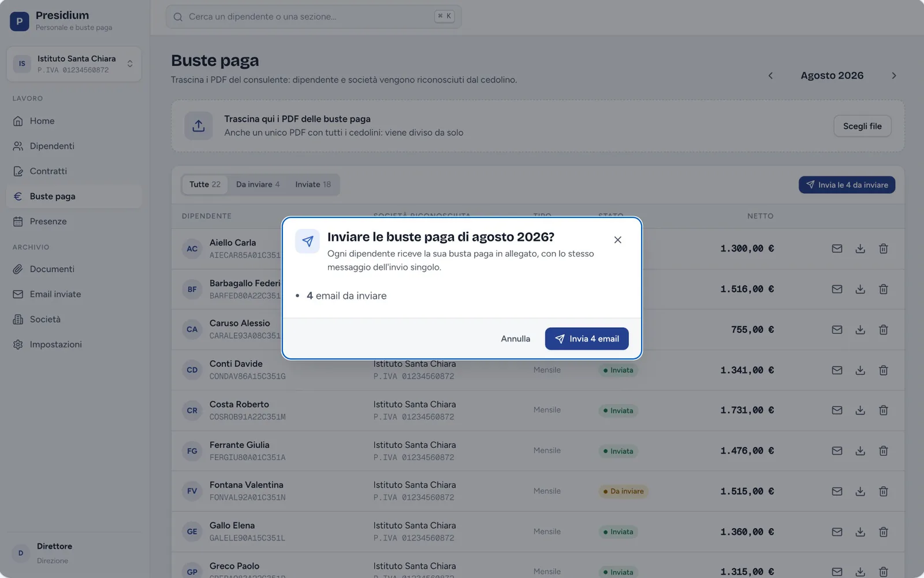Download Caruso Alessio's payslip
Image resolution: width=924 pixels, height=578 pixels.
860,329
